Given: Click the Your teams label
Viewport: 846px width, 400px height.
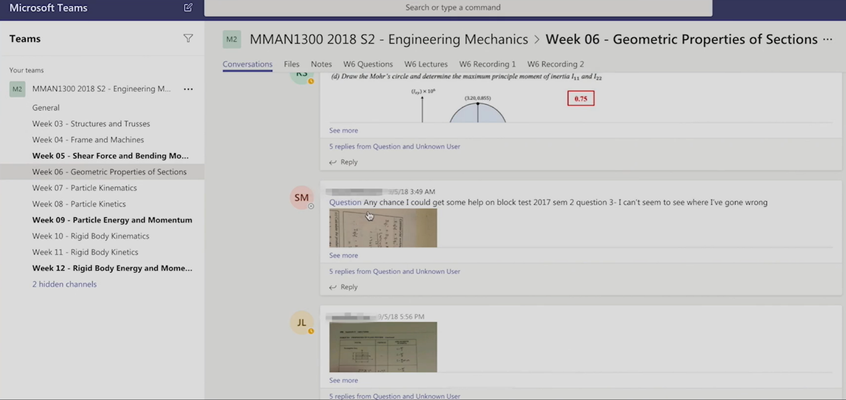Looking at the screenshot, I should coord(26,70).
